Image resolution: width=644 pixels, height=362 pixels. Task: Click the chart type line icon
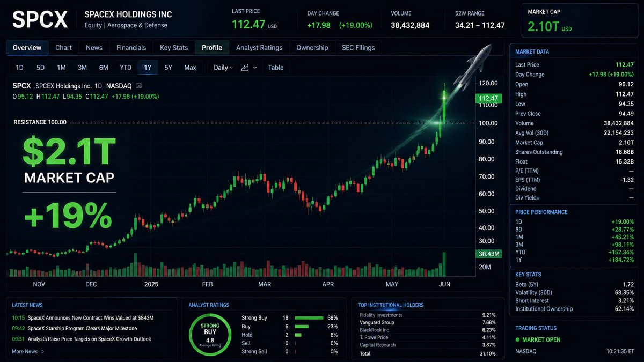point(245,68)
